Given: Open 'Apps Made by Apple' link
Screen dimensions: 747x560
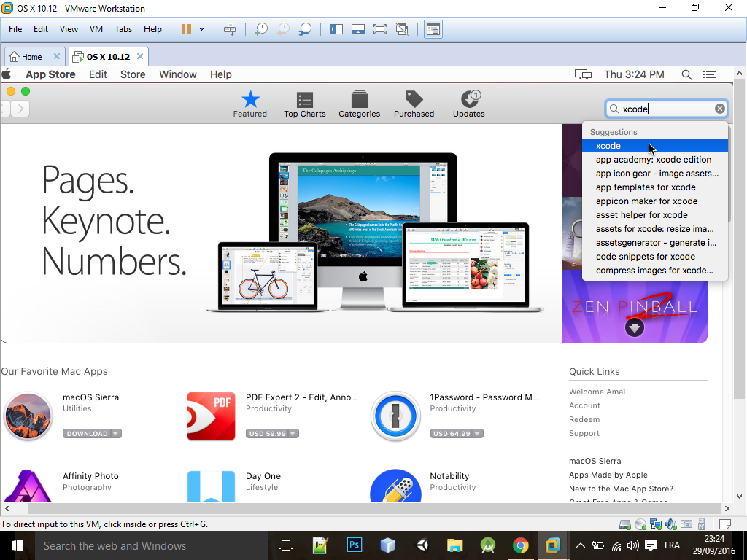Looking at the screenshot, I should (x=608, y=475).
